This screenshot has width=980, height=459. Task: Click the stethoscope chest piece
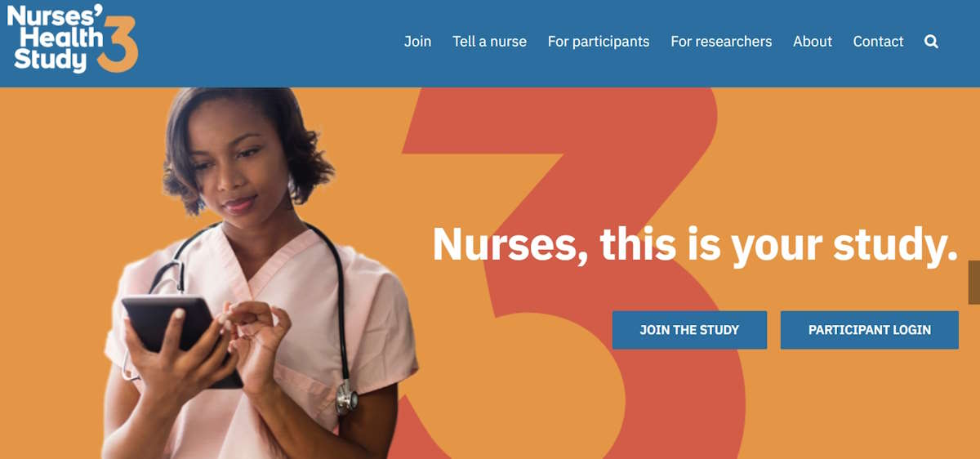point(347,399)
